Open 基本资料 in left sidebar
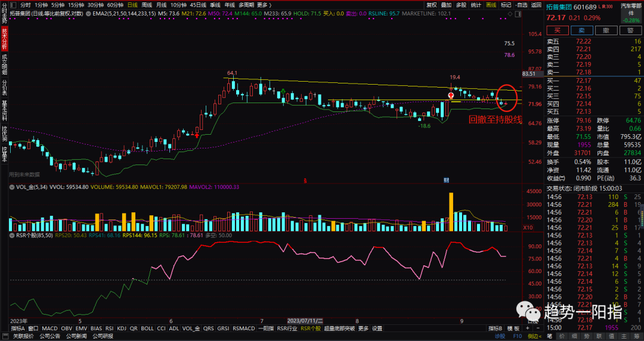Viewport: 644px width, 341px height. coord(5,110)
